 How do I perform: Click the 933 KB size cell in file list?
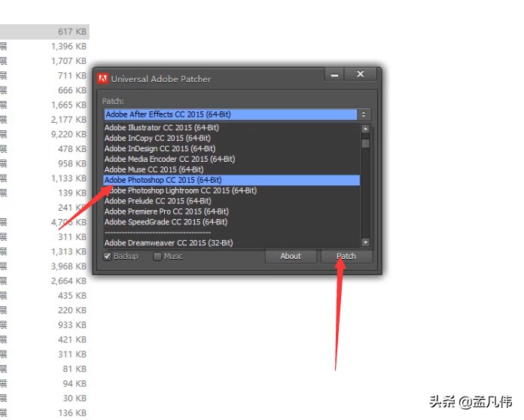tap(72, 325)
